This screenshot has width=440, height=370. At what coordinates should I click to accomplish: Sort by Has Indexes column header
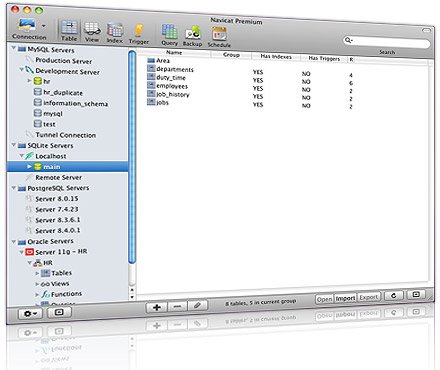[276, 57]
